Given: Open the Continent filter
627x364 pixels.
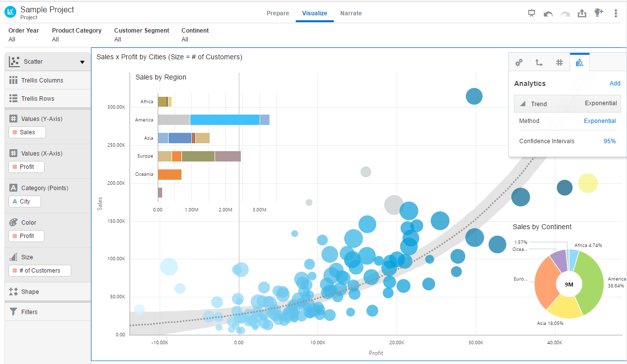Looking at the screenshot, I should pos(195,35).
